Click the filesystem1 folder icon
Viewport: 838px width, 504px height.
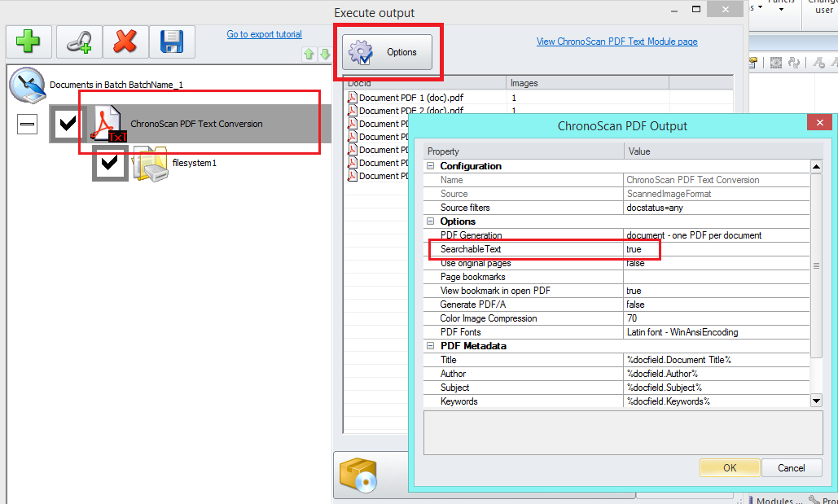(x=151, y=164)
